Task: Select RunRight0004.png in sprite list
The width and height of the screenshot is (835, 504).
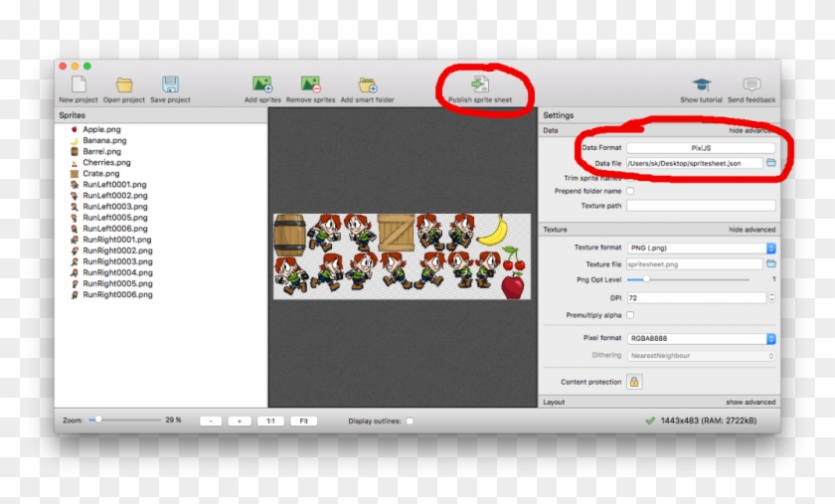Action: (117, 272)
